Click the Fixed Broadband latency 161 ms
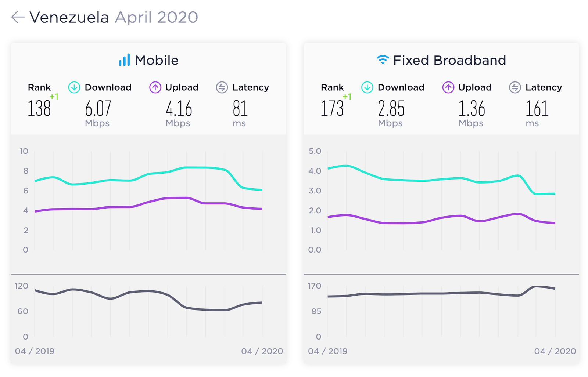Image resolution: width=588 pixels, height=377 pixels. (x=537, y=113)
